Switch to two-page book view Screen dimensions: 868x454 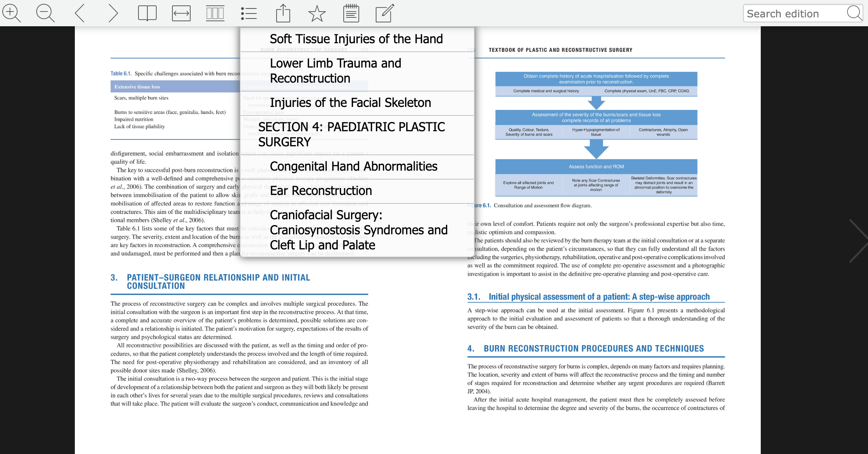click(147, 13)
